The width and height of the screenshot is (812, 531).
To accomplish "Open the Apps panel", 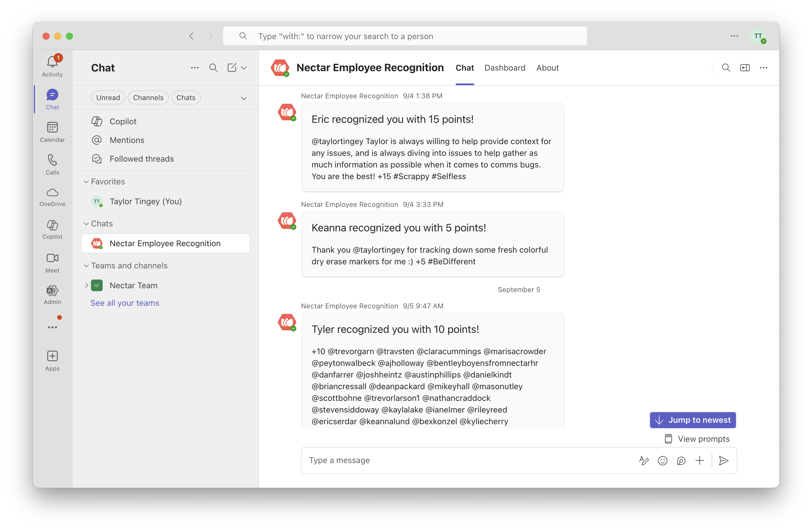I will [x=52, y=360].
